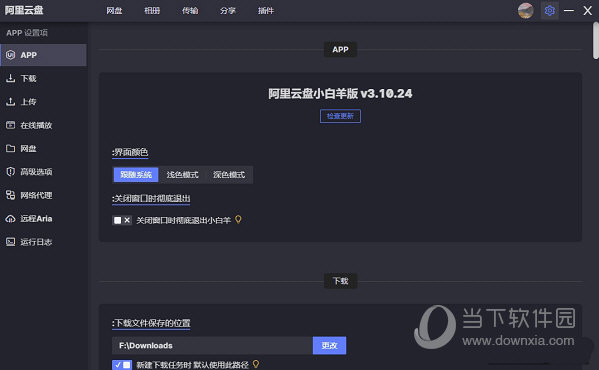Click the 远程Aria cloud icon

point(11,218)
